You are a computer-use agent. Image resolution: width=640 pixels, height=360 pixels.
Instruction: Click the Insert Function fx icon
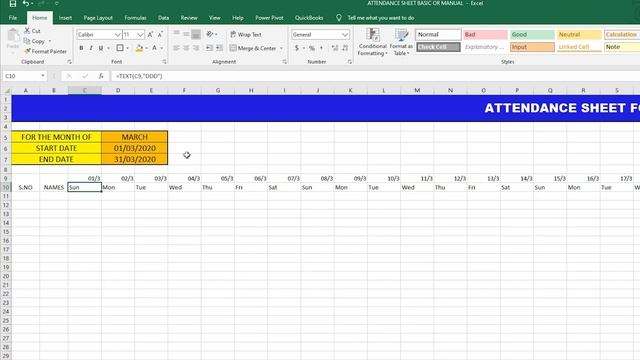point(101,76)
